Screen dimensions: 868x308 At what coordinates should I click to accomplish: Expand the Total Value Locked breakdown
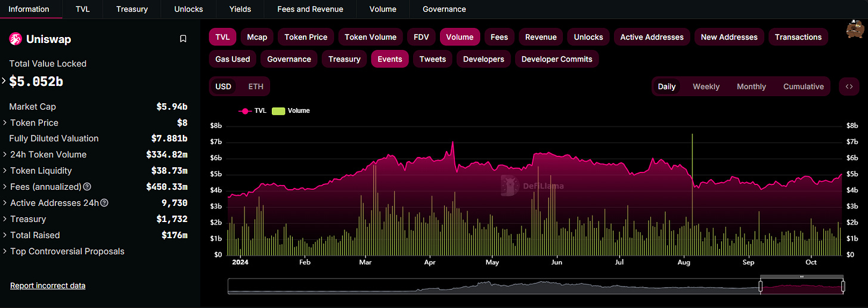pyautogui.click(x=4, y=80)
